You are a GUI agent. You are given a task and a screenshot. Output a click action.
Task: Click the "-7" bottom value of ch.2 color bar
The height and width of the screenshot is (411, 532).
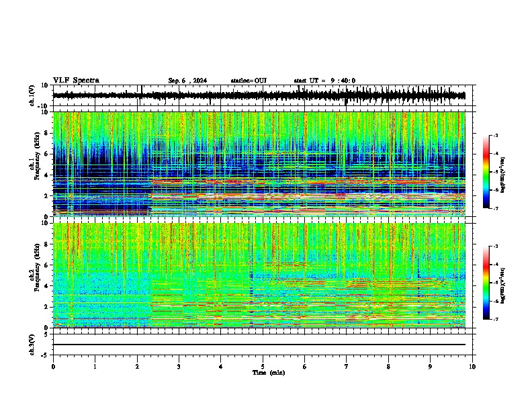(496, 319)
